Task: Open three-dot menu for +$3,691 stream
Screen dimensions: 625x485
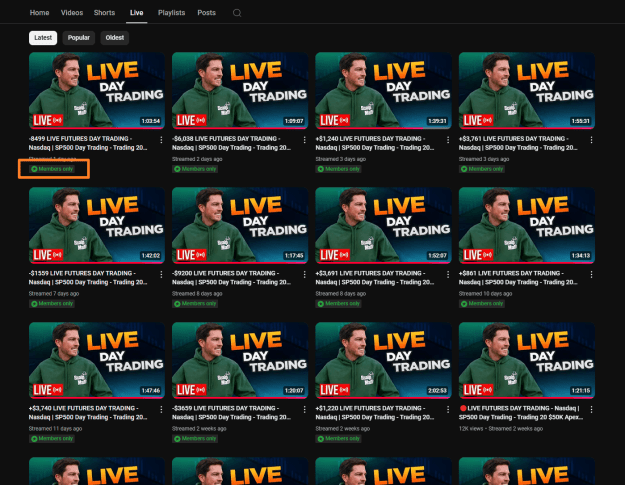Action: point(448,275)
